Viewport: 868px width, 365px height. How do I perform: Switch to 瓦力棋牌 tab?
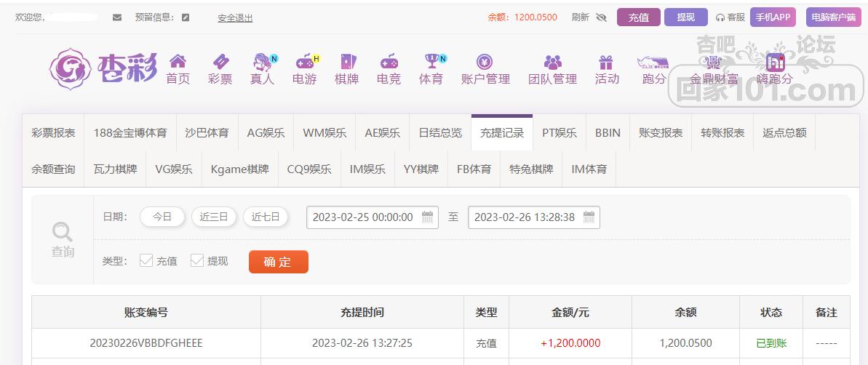coord(115,169)
